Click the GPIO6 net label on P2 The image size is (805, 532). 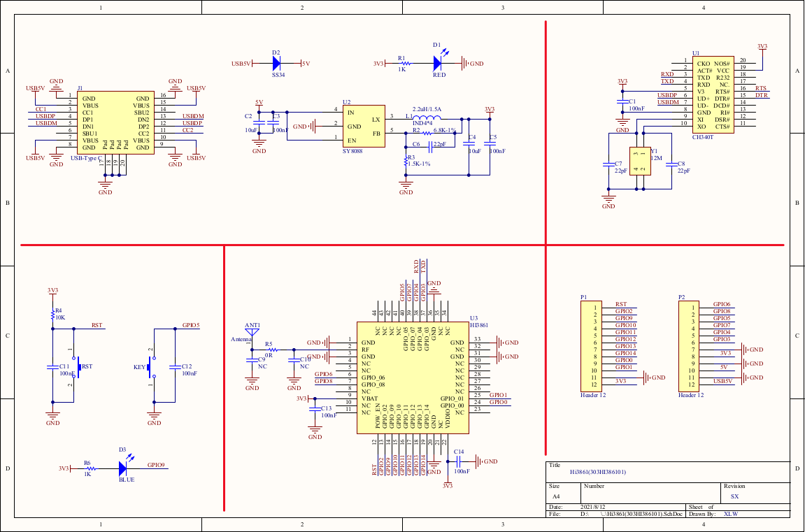click(x=722, y=304)
